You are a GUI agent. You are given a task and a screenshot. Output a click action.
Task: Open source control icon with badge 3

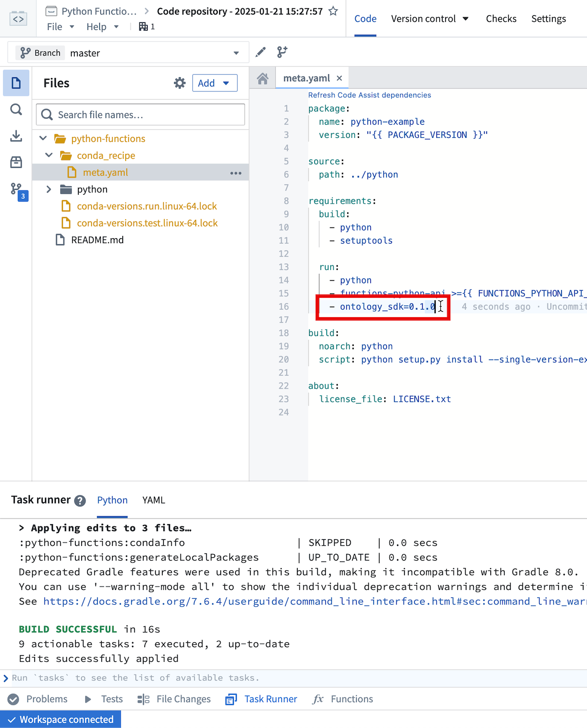tap(19, 191)
